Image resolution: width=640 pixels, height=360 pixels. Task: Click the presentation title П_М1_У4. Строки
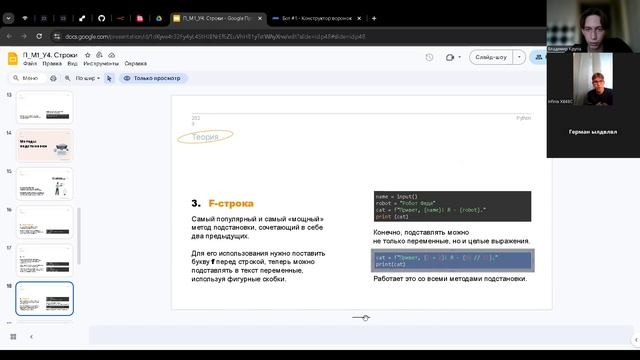point(50,55)
